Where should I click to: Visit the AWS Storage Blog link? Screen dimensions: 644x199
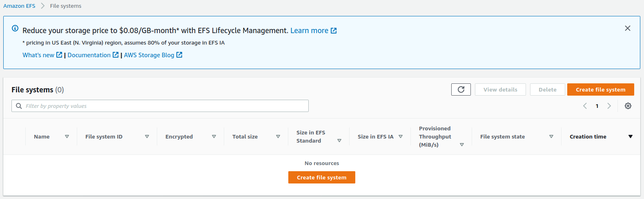(149, 55)
